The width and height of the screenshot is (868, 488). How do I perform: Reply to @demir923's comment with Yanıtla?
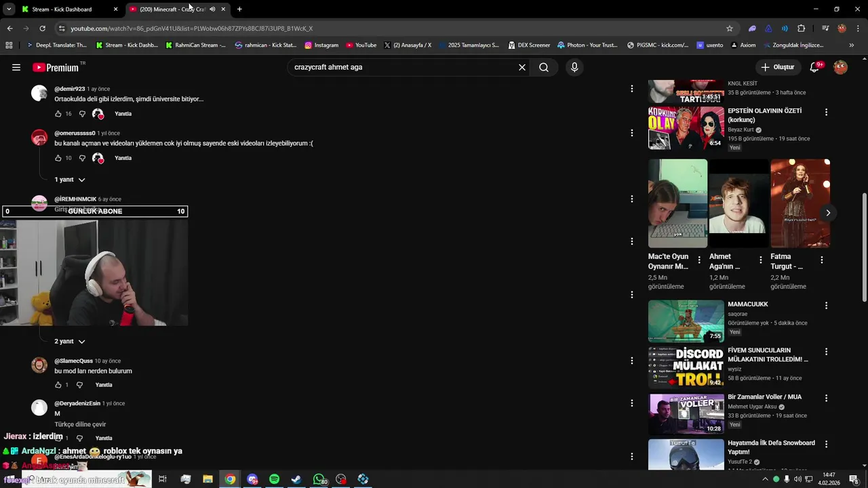[x=123, y=114]
